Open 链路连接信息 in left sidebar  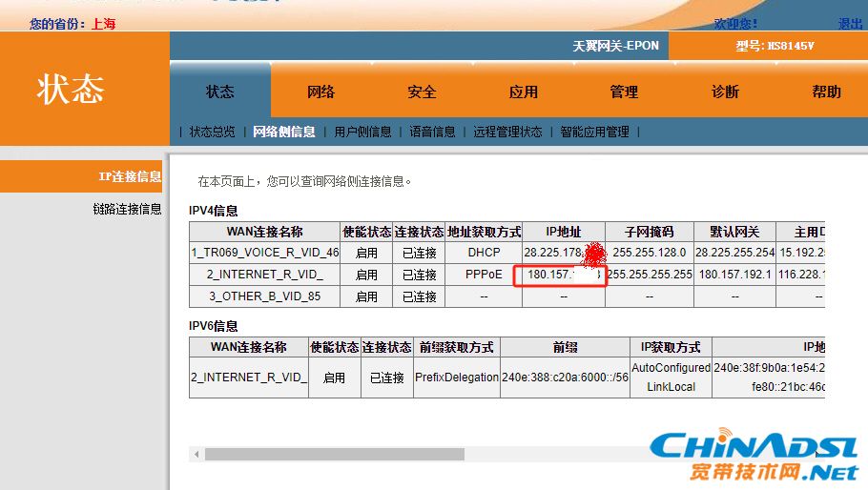point(127,209)
